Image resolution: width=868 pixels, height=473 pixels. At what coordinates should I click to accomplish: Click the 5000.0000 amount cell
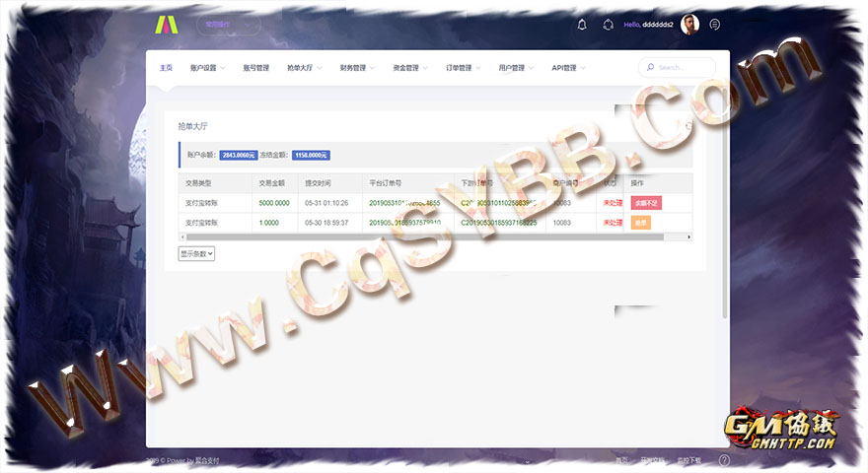[274, 203]
